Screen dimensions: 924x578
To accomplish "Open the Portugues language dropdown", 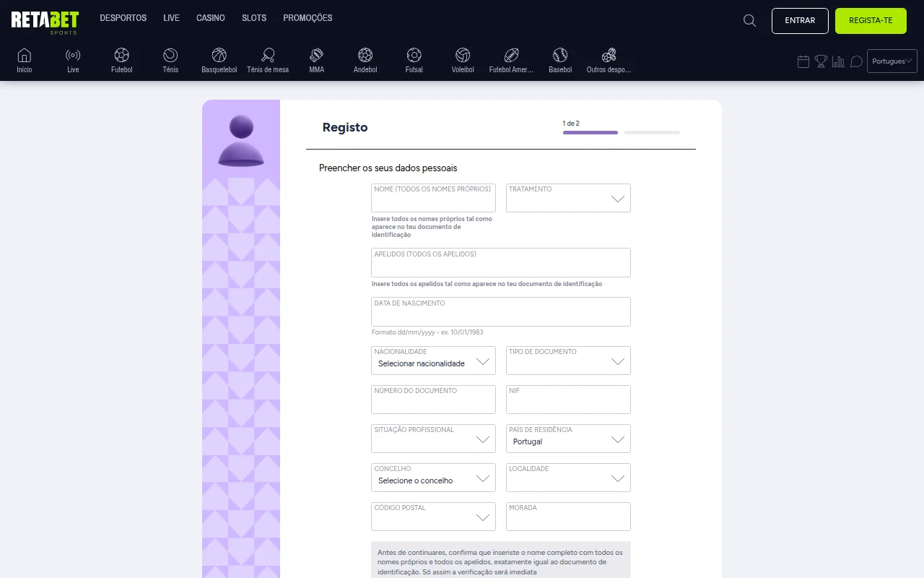I will tap(892, 61).
